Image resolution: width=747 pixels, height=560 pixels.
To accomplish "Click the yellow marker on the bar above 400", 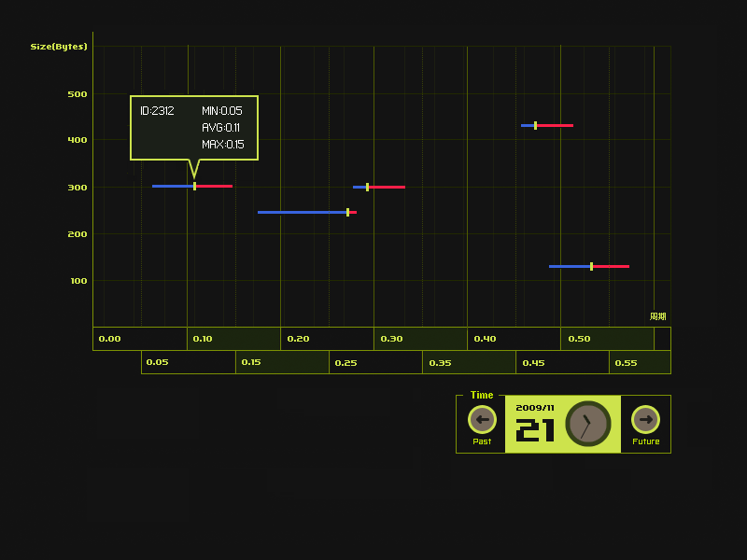I will (535, 125).
